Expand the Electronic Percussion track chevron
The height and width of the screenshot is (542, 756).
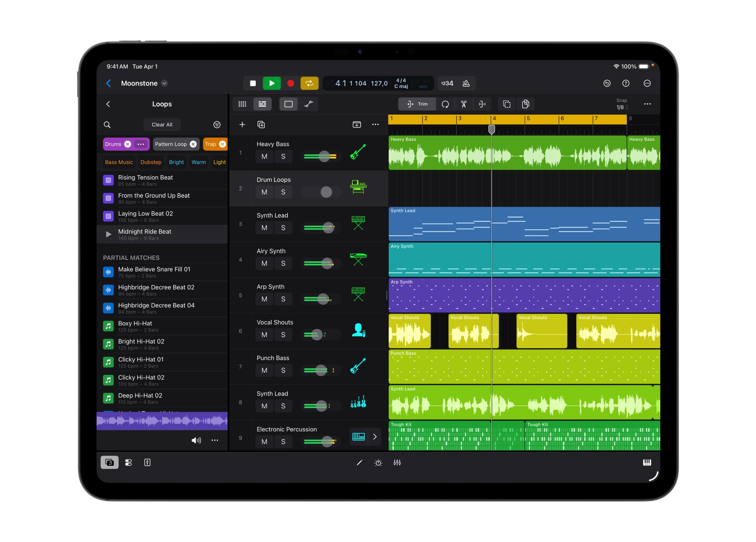[x=375, y=437]
